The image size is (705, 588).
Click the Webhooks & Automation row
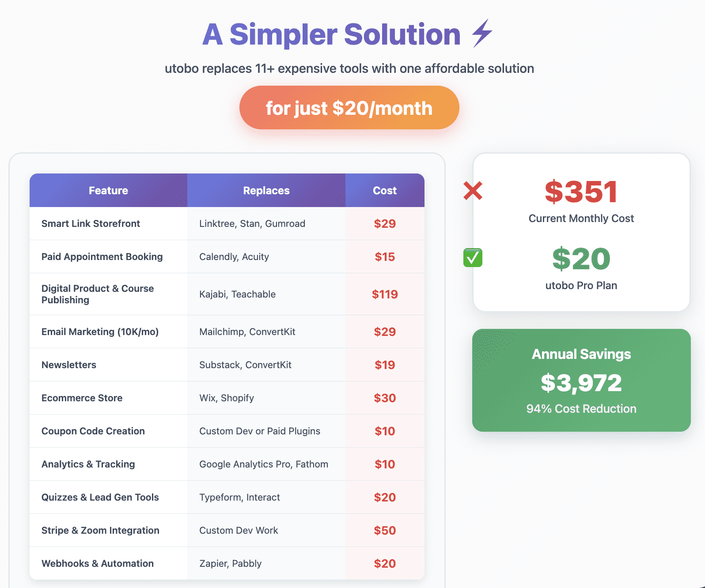click(227, 563)
